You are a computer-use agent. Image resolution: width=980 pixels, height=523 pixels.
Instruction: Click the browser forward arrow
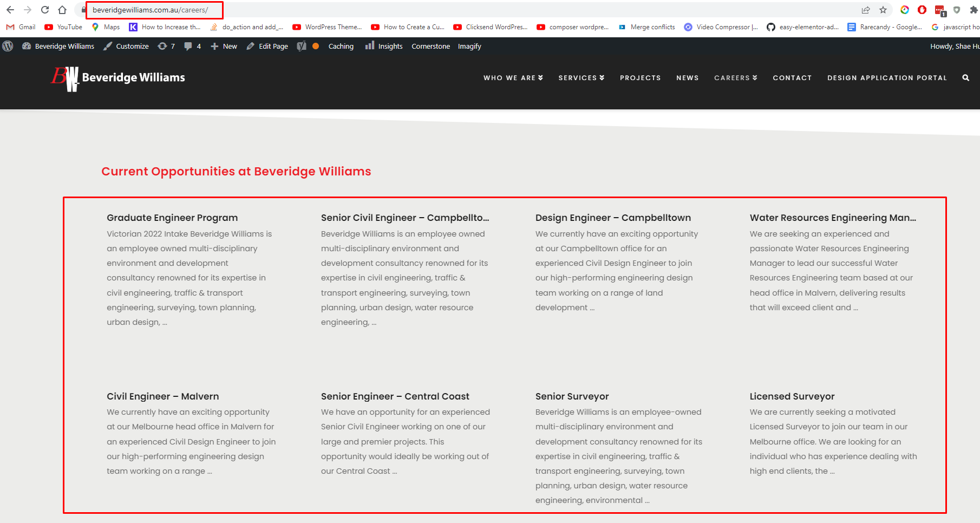[x=28, y=10]
